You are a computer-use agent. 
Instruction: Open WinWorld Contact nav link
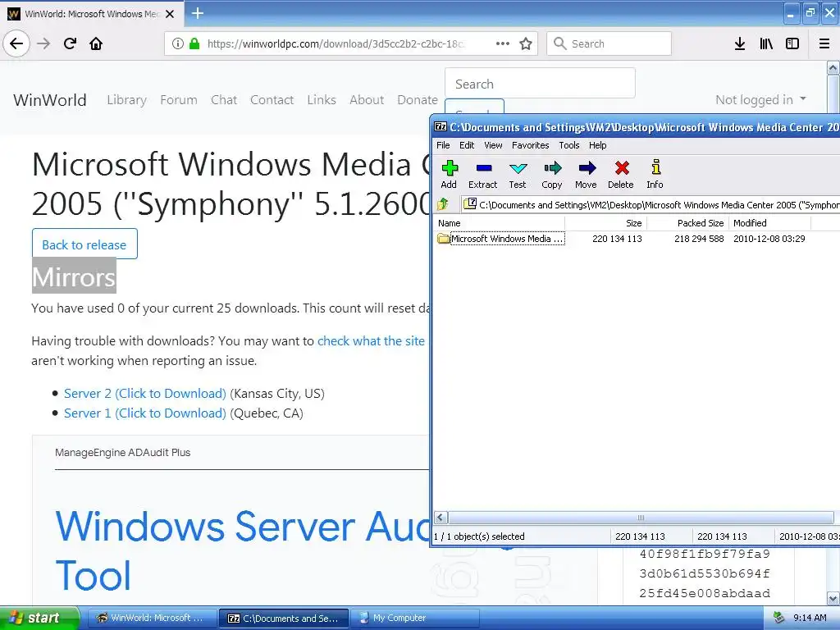click(272, 99)
